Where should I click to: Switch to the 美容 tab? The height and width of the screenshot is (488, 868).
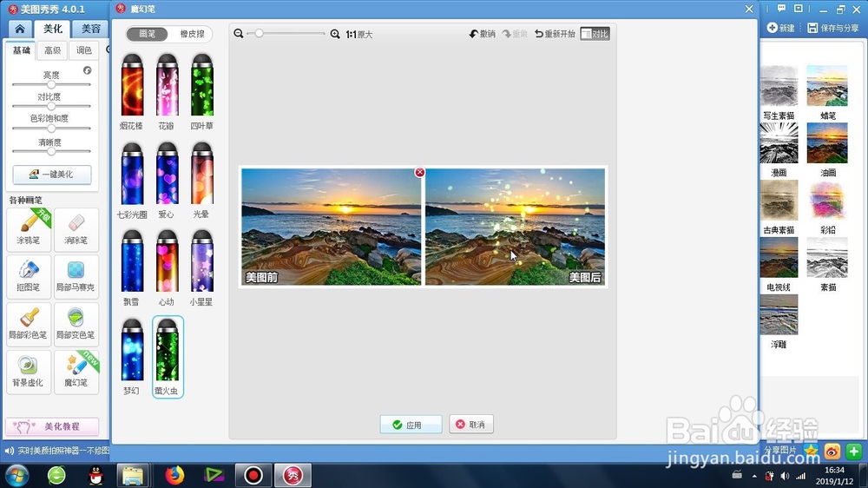click(91, 29)
